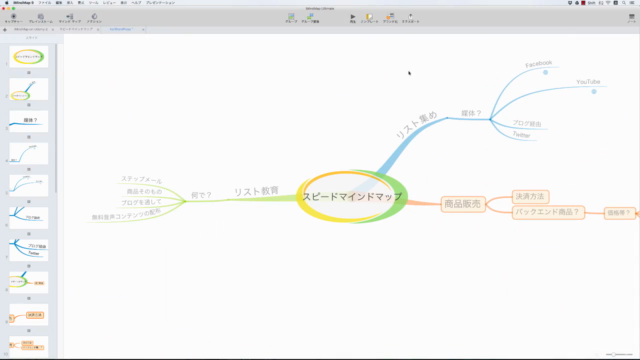Open the iMindMap 9 application menu
This screenshot has height=360, width=640.
(x=24, y=3)
